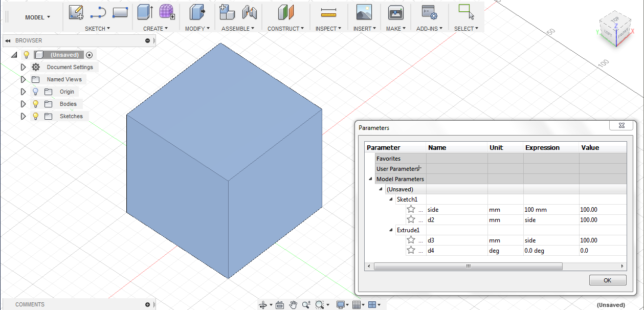Mark the side parameter as favorite

[411, 209]
